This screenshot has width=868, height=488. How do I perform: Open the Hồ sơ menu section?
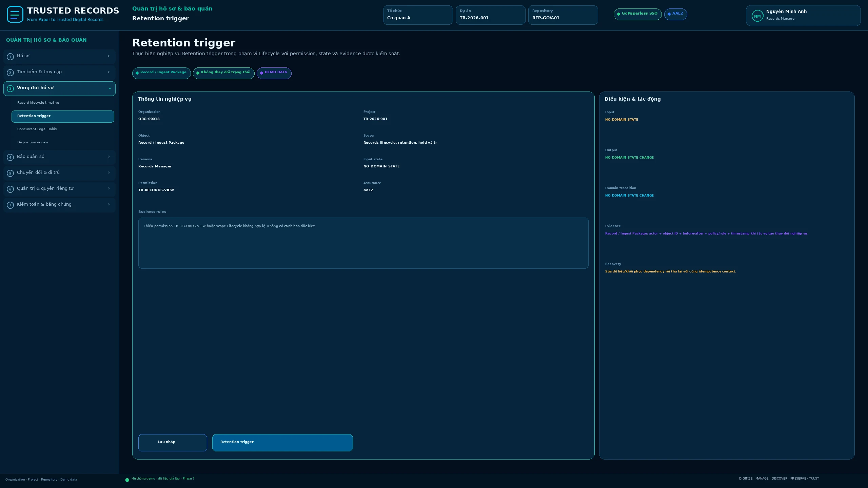59,56
